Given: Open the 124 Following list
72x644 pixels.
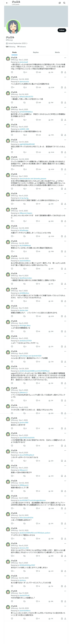Looking at the screenshot, I should pyautogui.click(x=10, y=47).
